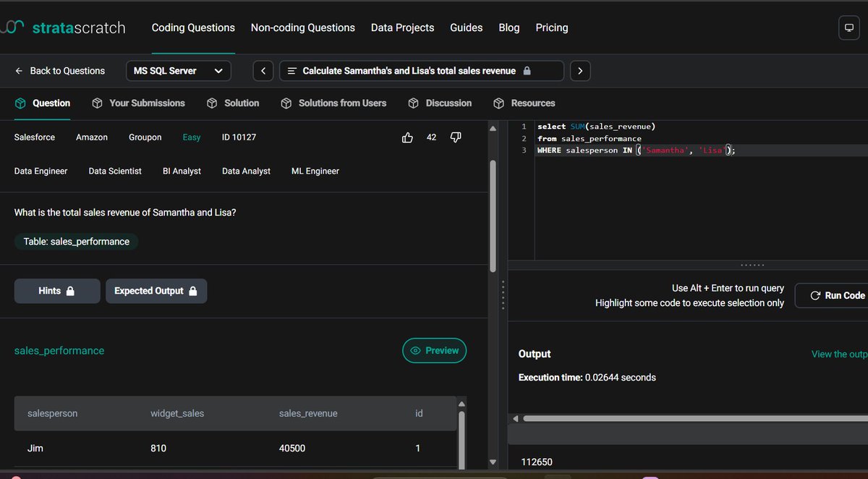
Task: Click the Preview table button
Action: click(x=435, y=350)
